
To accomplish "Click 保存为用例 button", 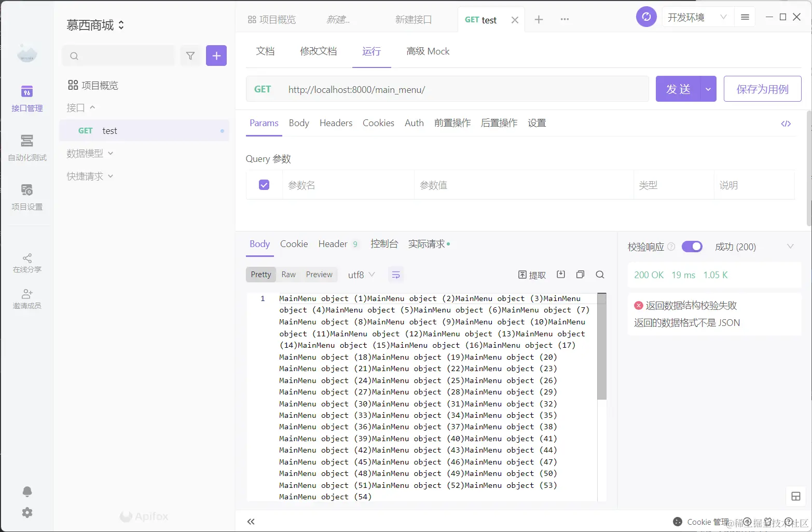I will (762, 89).
